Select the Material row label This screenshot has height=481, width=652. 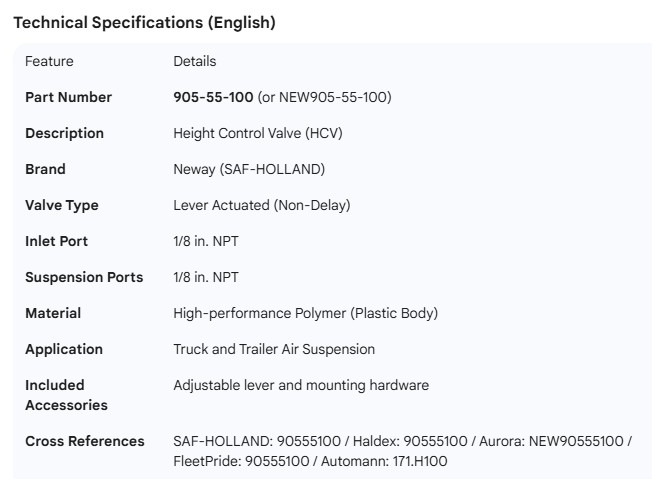pyautogui.click(x=53, y=313)
